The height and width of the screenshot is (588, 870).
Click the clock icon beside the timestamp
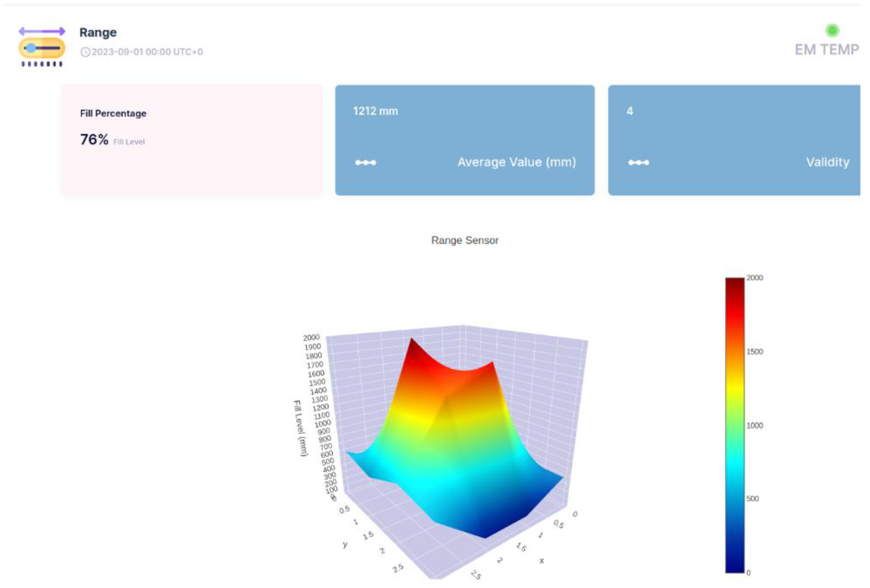(x=86, y=52)
